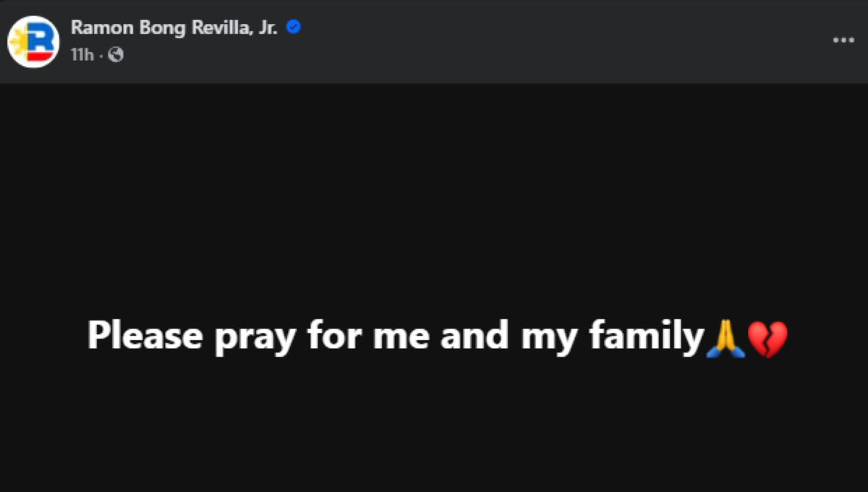Viewport: 868px width, 492px height.
Task: Click the praying hands emoji
Action: [725, 338]
